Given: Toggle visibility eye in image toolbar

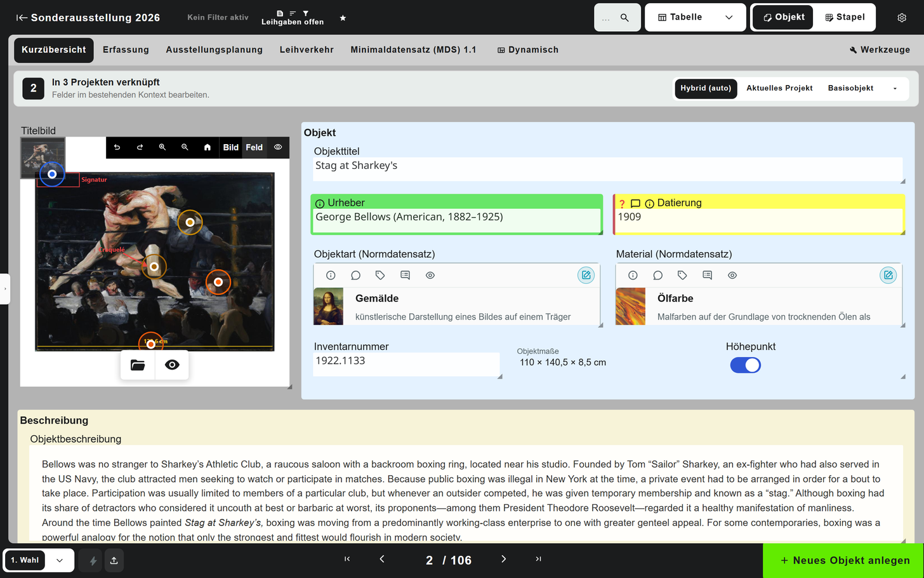Looking at the screenshot, I should coord(278,147).
